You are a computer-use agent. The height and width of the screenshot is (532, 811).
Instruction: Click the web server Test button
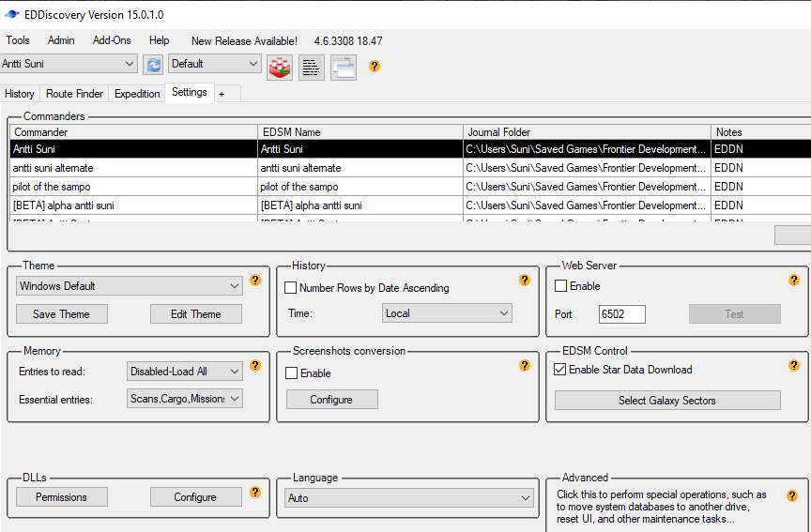[x=734, y=313]
